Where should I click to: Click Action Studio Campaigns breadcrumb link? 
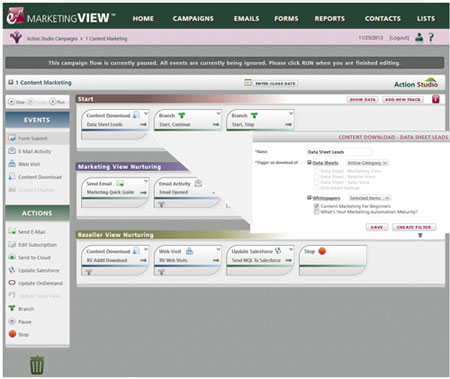click(x=52, y=39)
